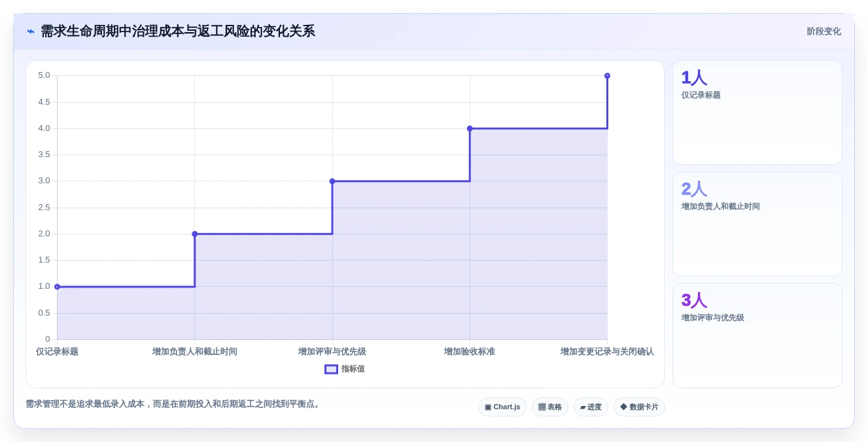Select the 表格 tag pill

pyautogui.click(x=550, y=407)
